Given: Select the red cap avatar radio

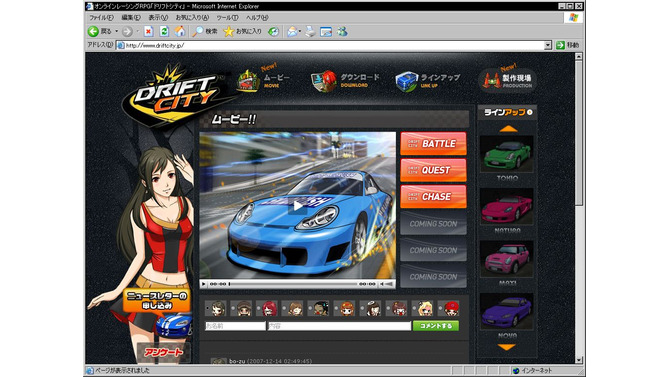Looking at the screenshot, I should [x=440, y=308].
